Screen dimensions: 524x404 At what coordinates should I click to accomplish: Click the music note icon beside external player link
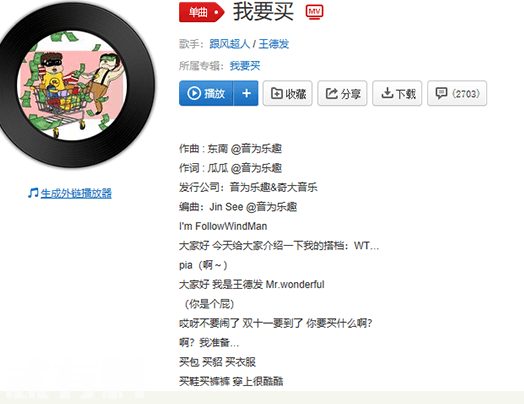point(33,193)
